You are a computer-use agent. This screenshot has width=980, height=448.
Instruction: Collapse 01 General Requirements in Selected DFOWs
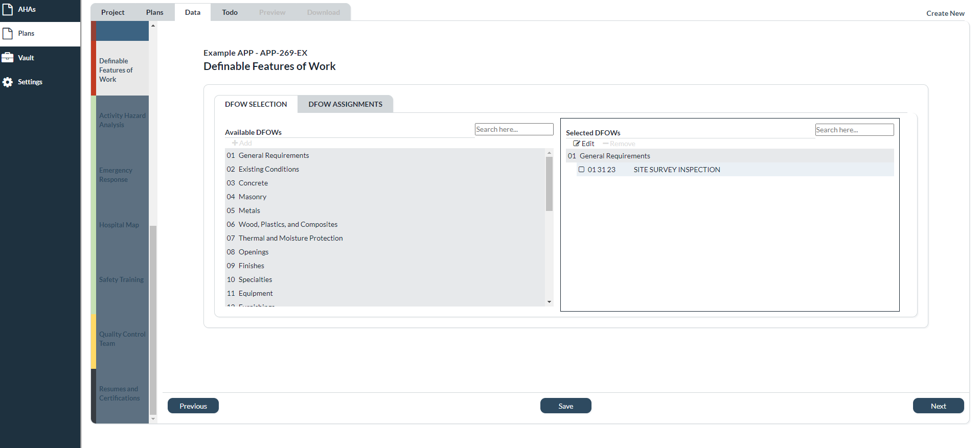(x=730, y=156)
